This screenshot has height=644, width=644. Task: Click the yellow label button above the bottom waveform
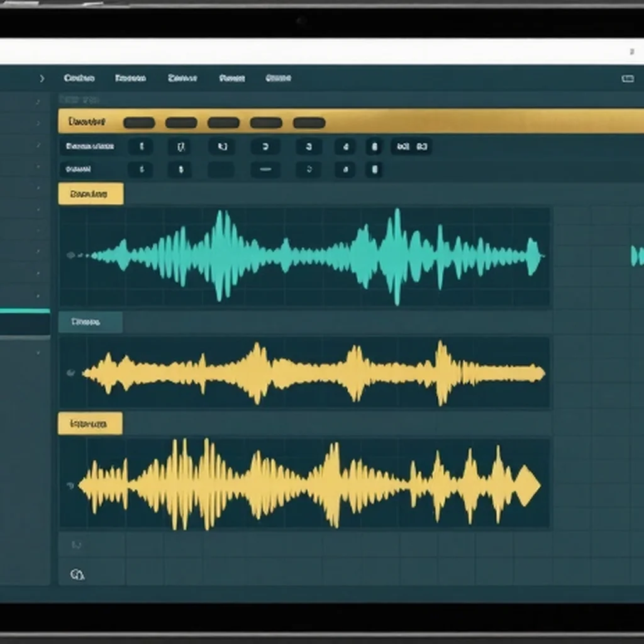[x=90, y=423]
